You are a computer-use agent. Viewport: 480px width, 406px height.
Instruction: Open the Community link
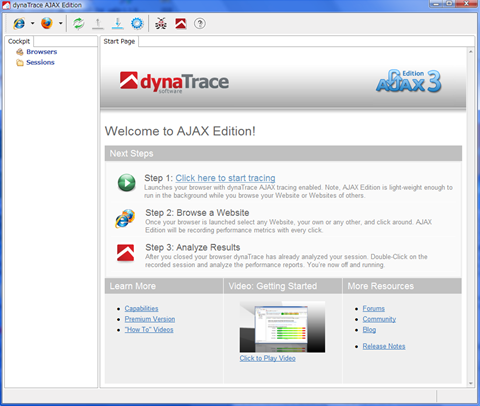pyautogui.click(x=379, y=319)
